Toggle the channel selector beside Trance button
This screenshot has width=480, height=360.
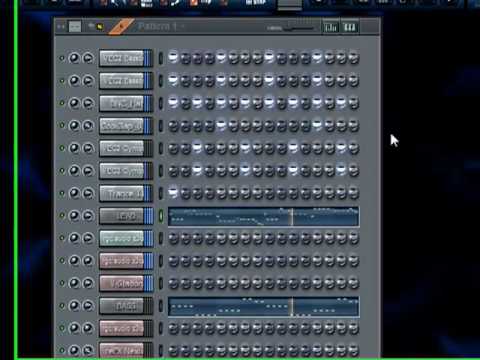[x=161, y=193]
